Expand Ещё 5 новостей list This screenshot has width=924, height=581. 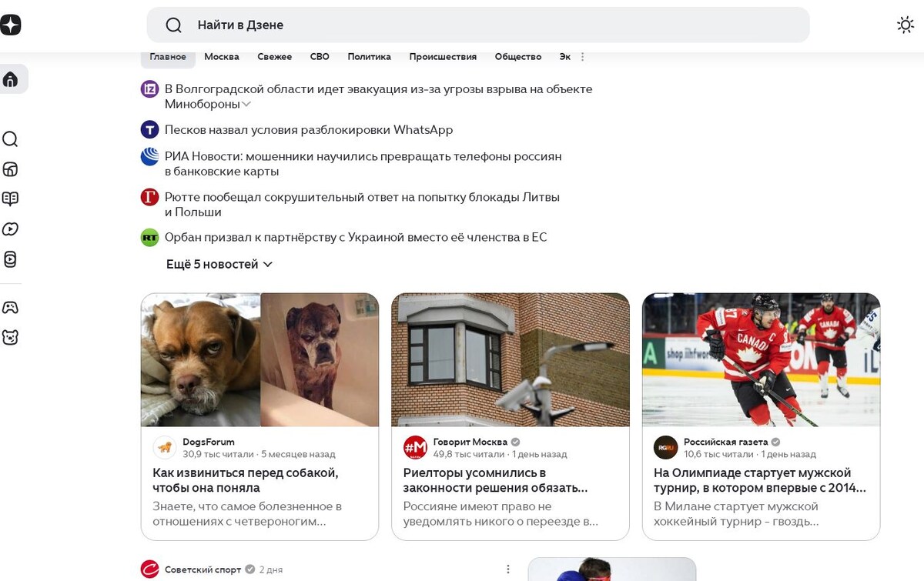click(x=219, y=264)
